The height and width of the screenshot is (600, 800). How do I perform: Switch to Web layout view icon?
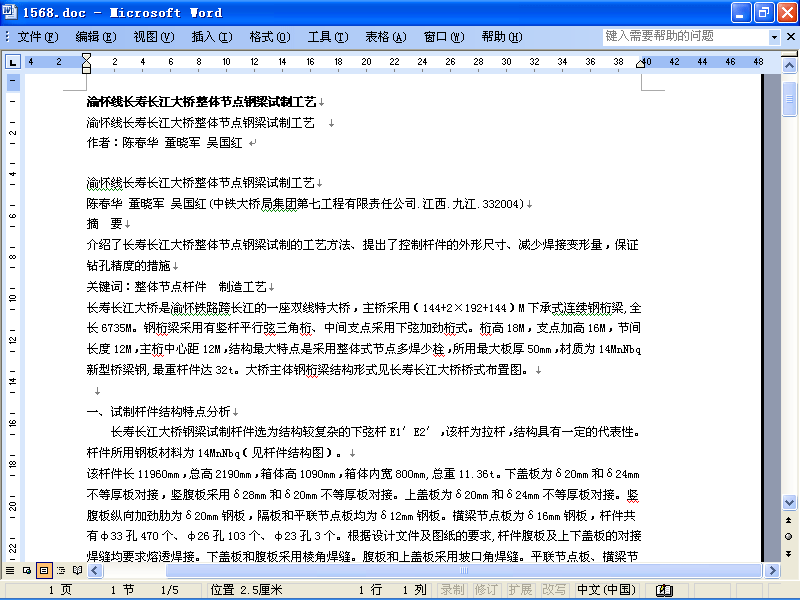coord(27,570)
